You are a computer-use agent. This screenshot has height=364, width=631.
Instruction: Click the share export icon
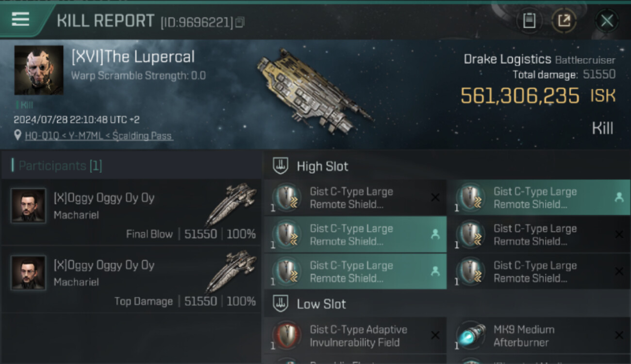tap(564, 21)
